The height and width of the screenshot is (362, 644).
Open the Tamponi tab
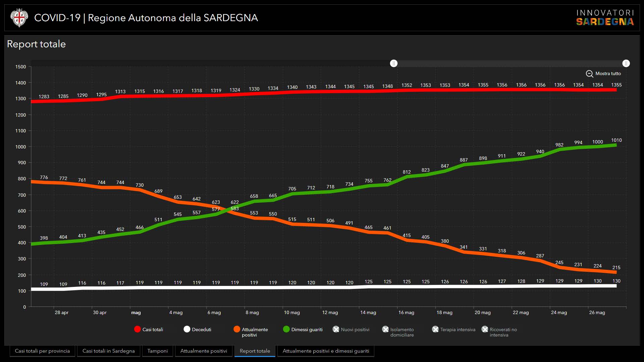pos(157,351)
